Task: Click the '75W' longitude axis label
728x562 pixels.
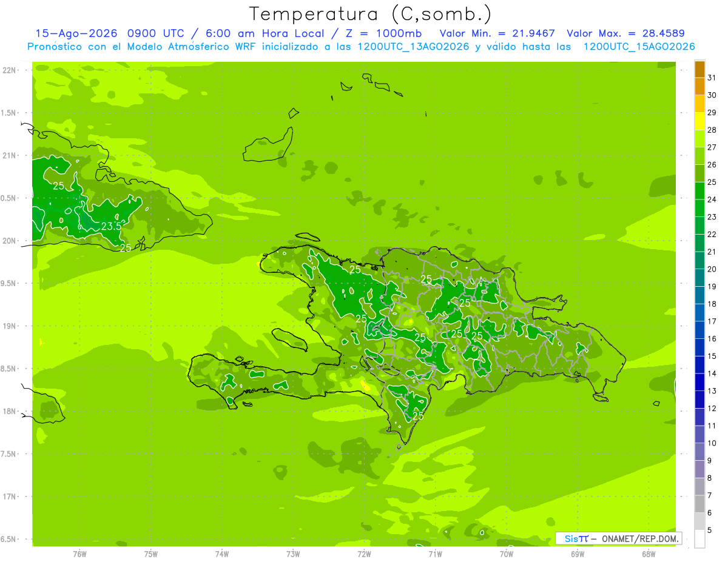Action: 151,554
